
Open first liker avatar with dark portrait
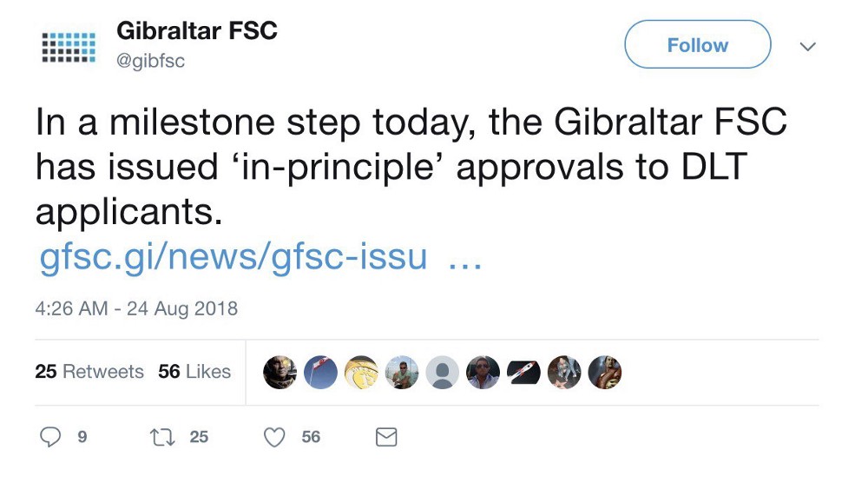tap(279, 372)
